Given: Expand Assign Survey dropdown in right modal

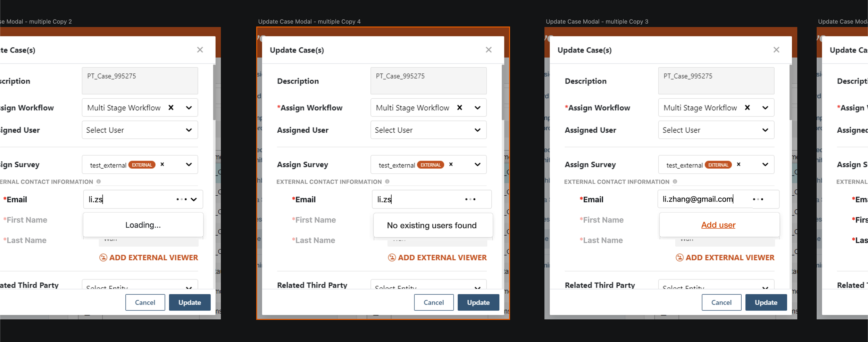Looking at the screenshot, I should tap(766, 164).
